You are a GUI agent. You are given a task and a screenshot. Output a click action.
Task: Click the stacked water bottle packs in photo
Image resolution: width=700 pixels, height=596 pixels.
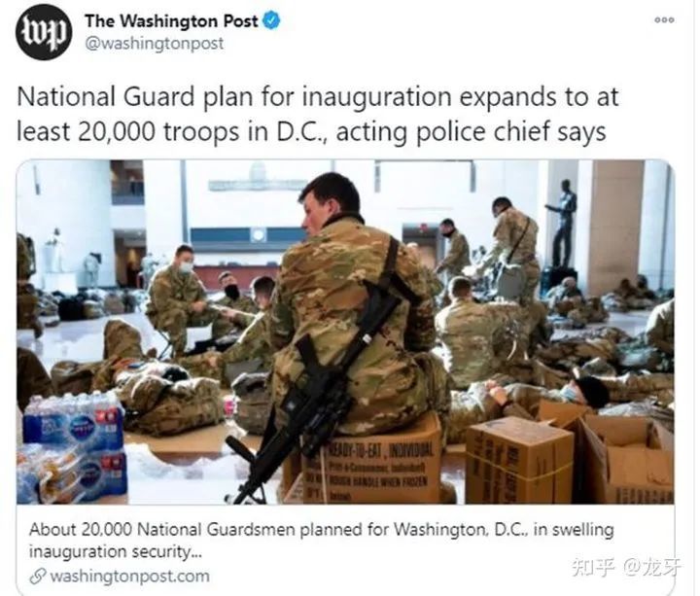pyautogui.click(x=71, y=447)
